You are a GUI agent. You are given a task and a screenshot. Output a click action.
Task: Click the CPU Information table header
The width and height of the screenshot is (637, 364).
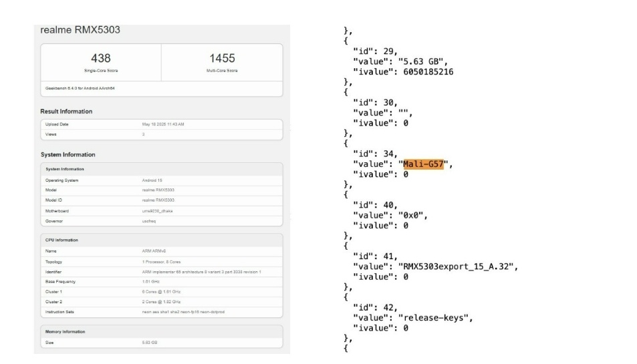coord(61,240)
